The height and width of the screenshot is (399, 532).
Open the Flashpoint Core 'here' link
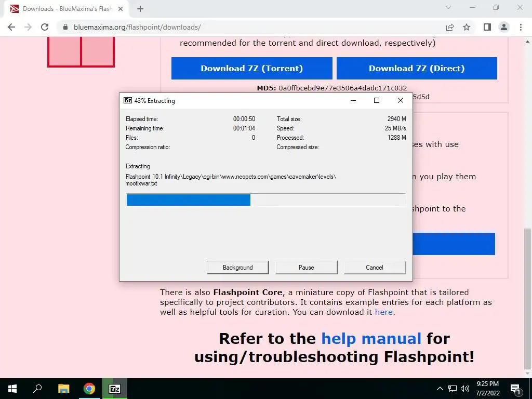[384, 312]
